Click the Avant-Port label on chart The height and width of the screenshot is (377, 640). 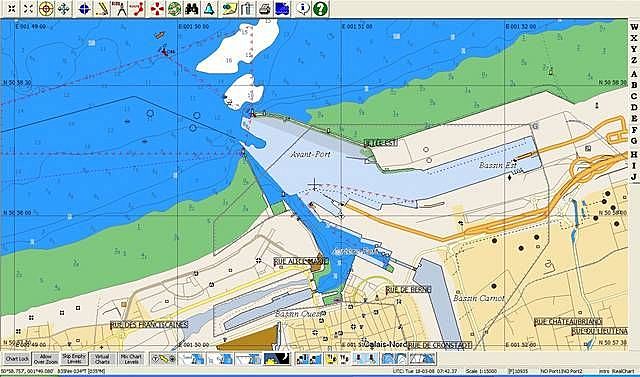pyautogui.click(x=311, y=154)
